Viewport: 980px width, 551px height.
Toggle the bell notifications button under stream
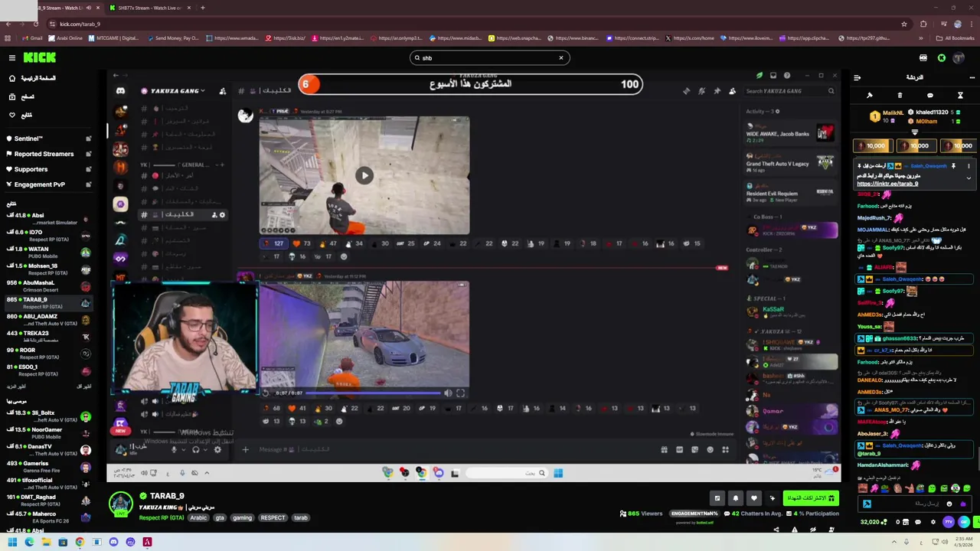[x=735, y=498]
